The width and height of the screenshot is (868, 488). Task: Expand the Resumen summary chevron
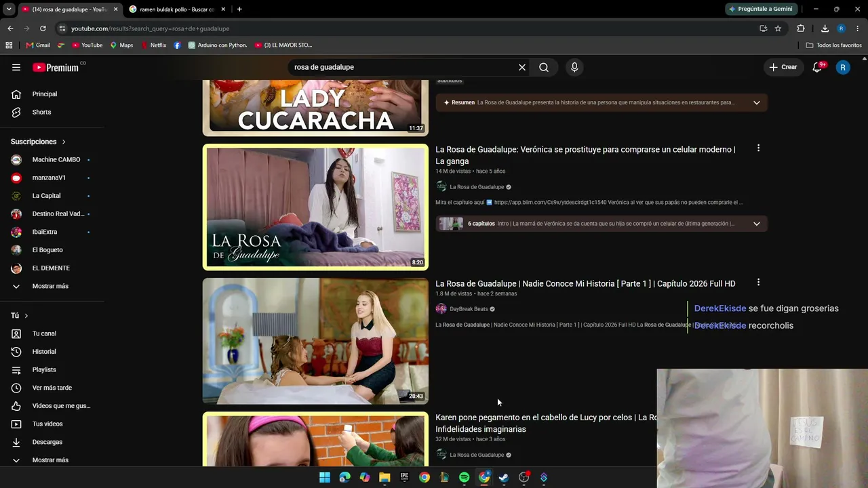[x=757, y=103]
